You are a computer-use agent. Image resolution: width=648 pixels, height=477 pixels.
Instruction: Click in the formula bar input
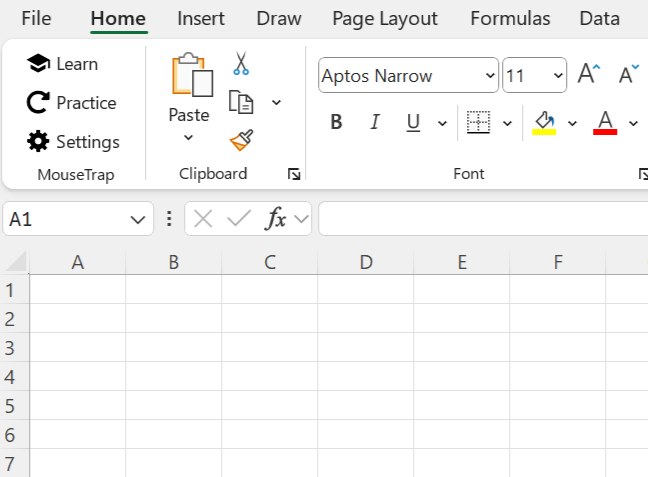tap(483, 218)
